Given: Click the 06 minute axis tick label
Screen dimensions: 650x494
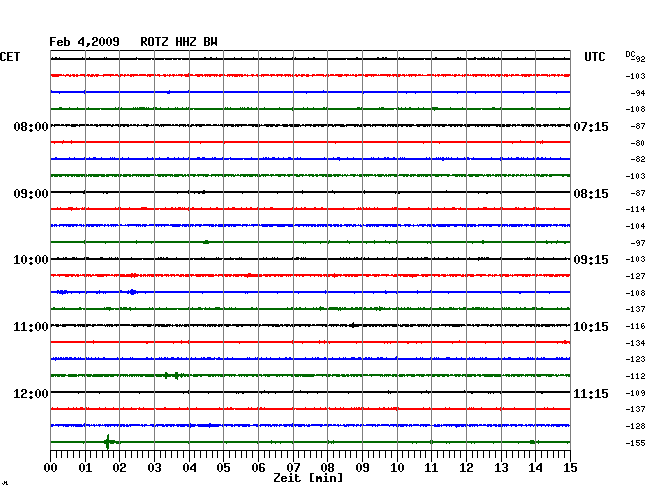Looking at the screenshot, I should (258, 467).
